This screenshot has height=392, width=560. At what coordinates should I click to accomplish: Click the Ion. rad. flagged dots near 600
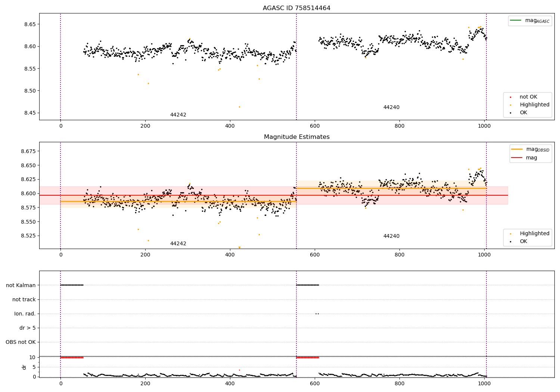tap(317, 314)
